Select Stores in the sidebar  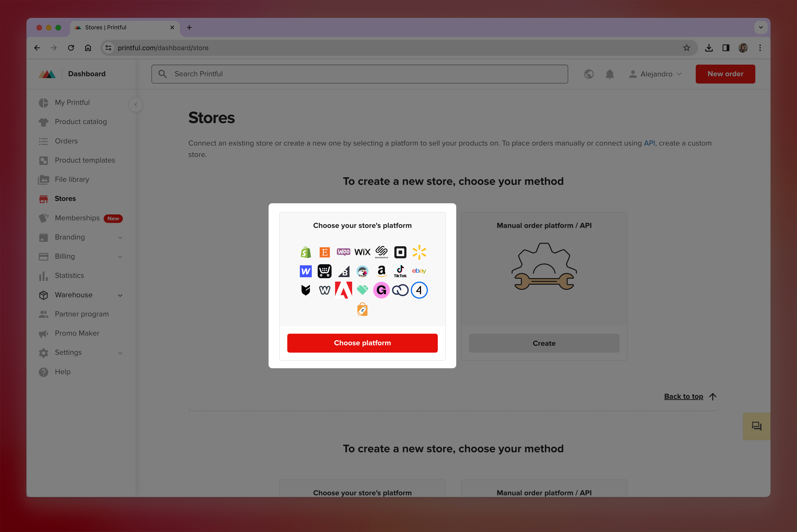[65, 199]
